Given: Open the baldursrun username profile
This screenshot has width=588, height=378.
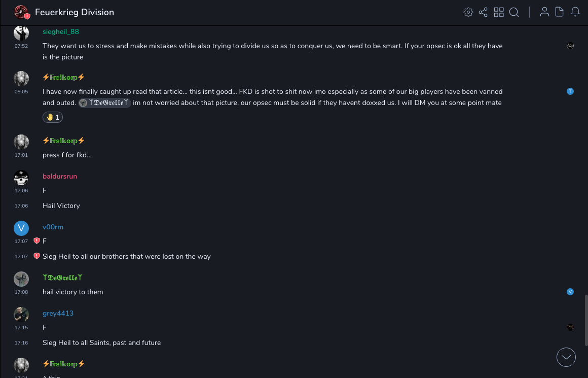Looking at the screenshot, I should click(x=60, y=176).
